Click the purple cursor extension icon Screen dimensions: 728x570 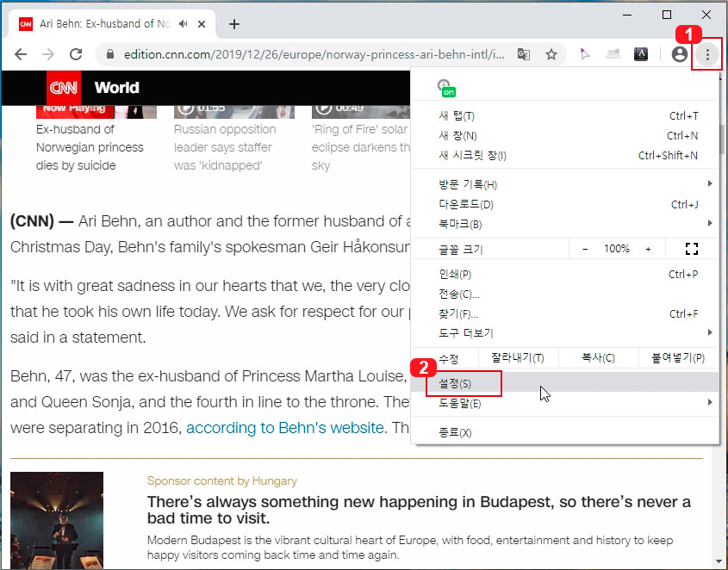[x=585, y=54]
